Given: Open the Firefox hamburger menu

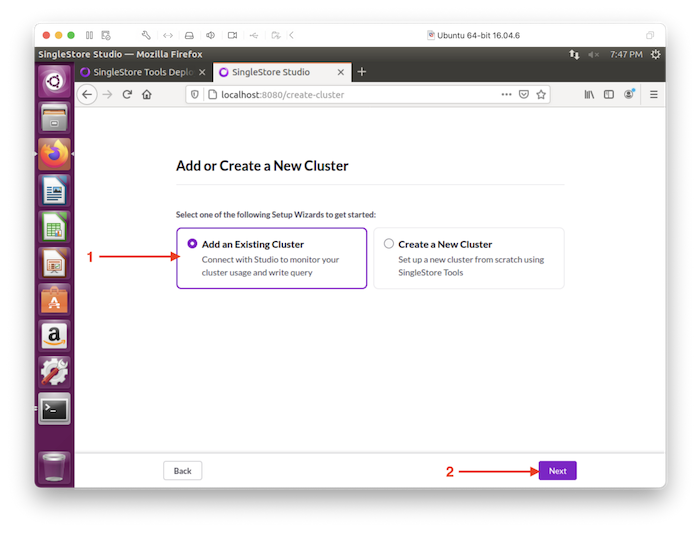Looking at the screenshot, I should (x=654, y=95).
